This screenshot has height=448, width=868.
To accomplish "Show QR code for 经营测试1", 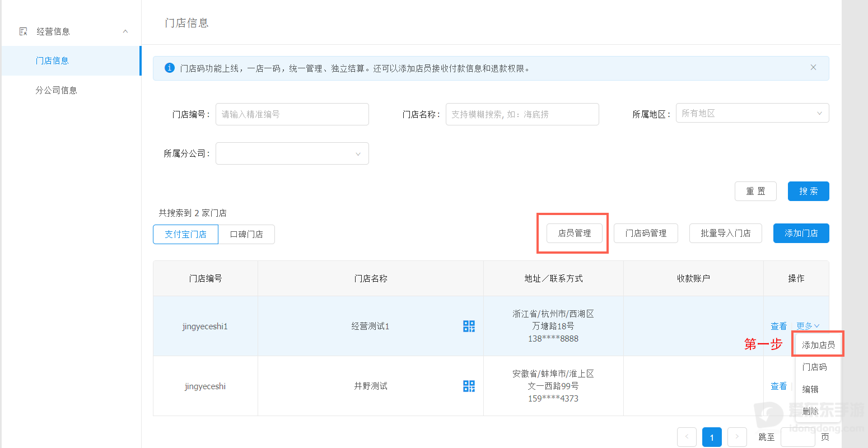I will pos(469,326).
